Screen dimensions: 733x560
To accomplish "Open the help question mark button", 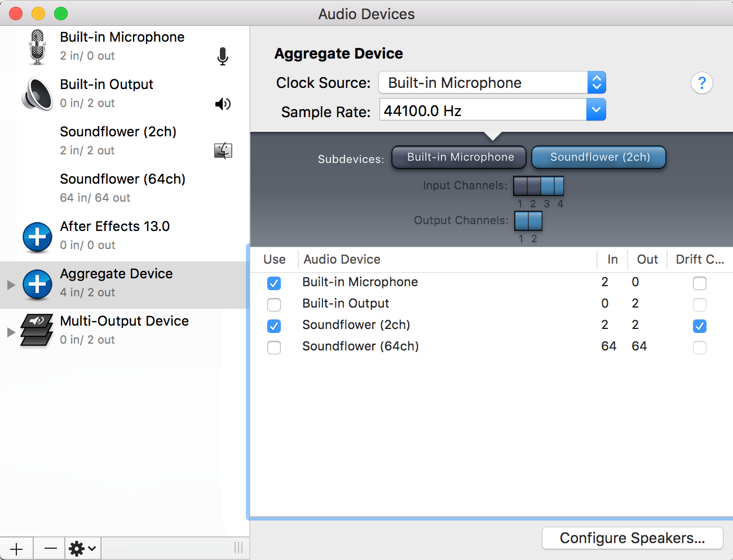I will [x=701, y=83].
